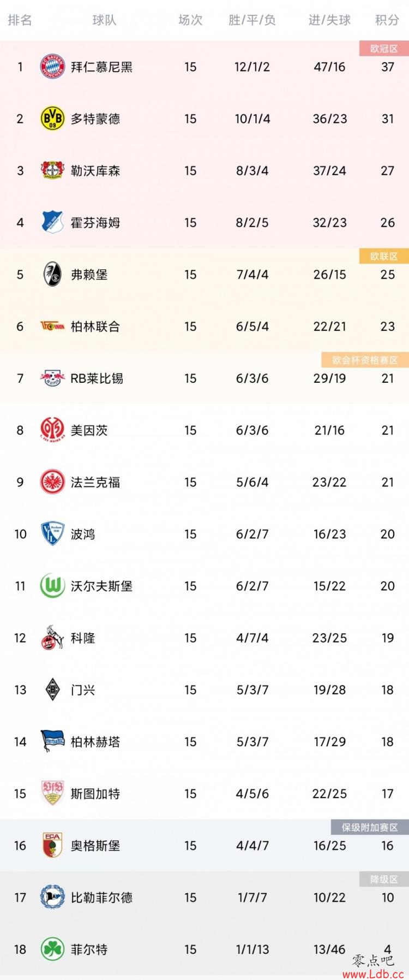Open the Mainz 05 red logo
This screenshot has height=980, width=409.
[x=53, y=430]
